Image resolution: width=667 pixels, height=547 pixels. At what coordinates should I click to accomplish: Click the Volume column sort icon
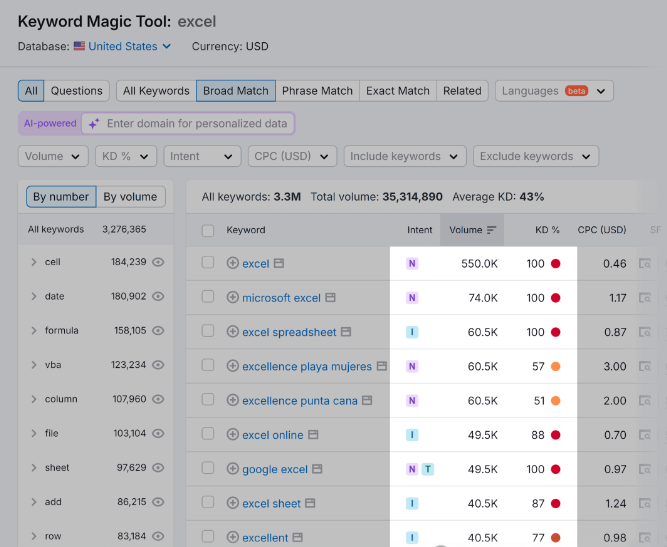tap(491, 230)
